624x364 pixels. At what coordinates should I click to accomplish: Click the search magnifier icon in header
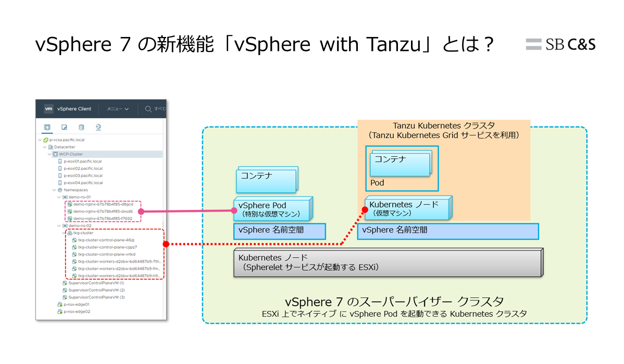point(148,109)
